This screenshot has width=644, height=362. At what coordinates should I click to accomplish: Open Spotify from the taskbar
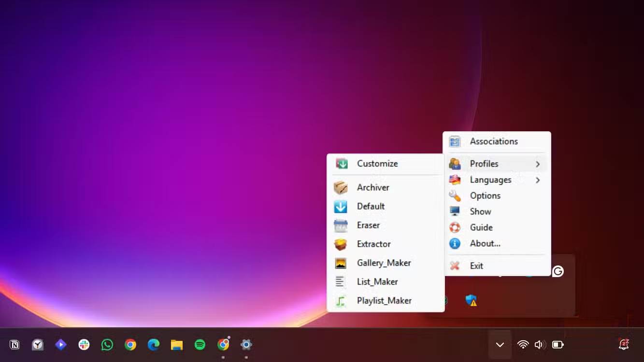200,345
